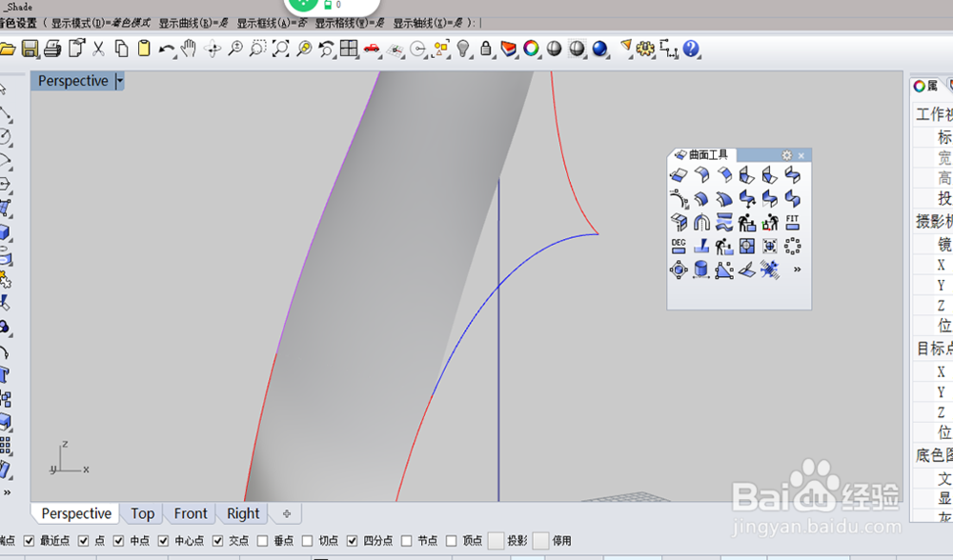Close the 曲面工具 floating panel

click(x=801, y=155)
